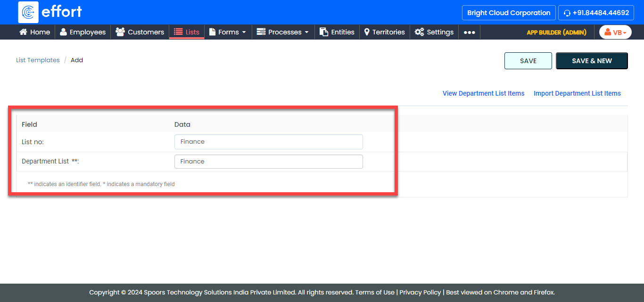Click the List no input field
Screen dimensions: 644x302
tap(268, 142)
